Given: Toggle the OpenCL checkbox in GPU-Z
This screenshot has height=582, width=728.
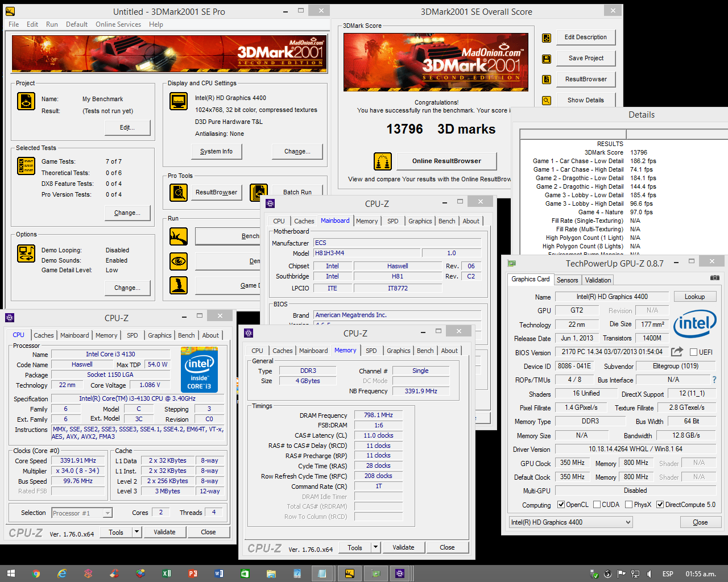Looking at the screenshot, I should tap(561, 505).
